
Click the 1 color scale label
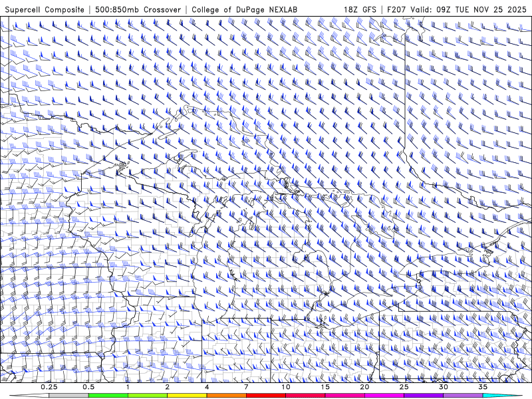[128, 387]
